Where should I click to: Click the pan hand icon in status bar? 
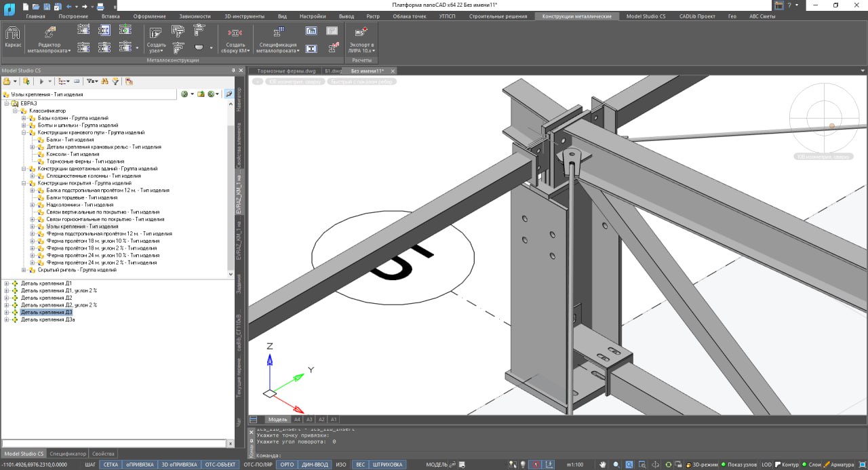(x=602, y=465)
